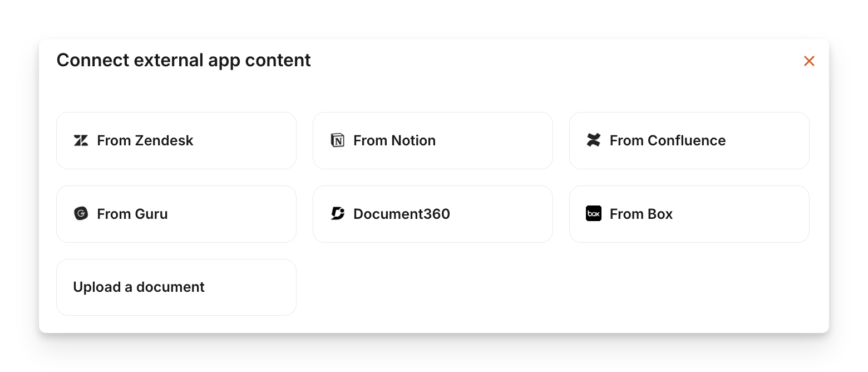This screenshot has height=372, width=868.
Task: Click empty space right of Upload a document card
Action: pyautogui.click(x=556, y=287)
